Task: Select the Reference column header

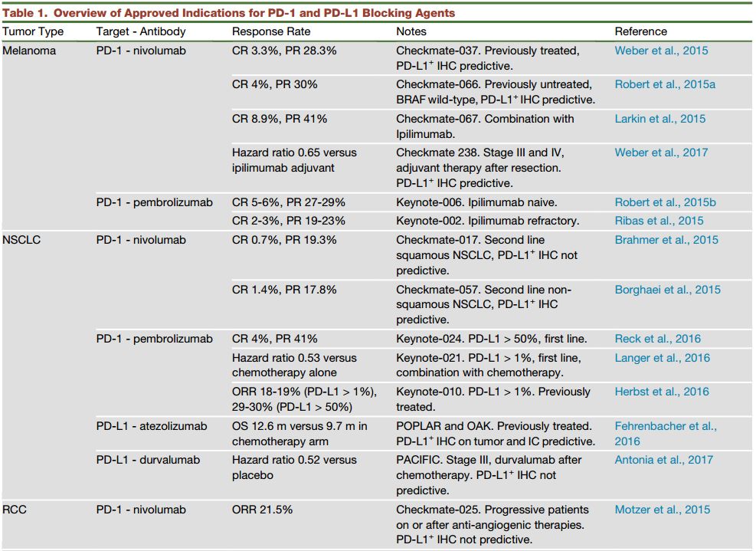Action: pyautogui.click(x=641, y=32)
